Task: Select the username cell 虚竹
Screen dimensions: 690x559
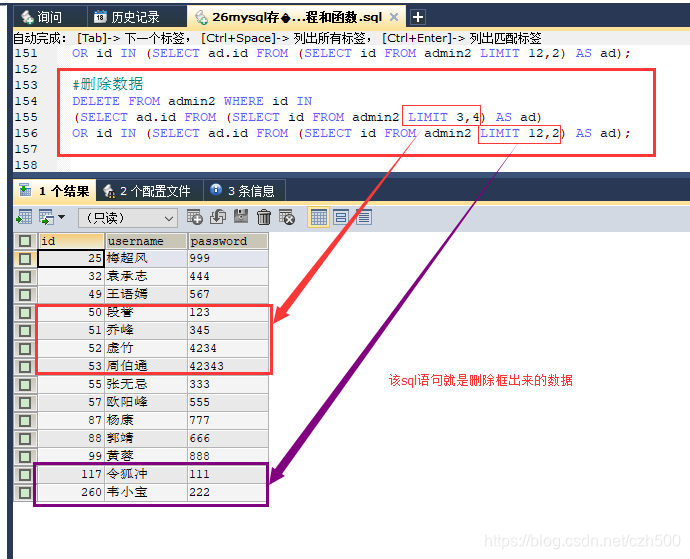Action: pyautogui.click(x=146, y=349)
